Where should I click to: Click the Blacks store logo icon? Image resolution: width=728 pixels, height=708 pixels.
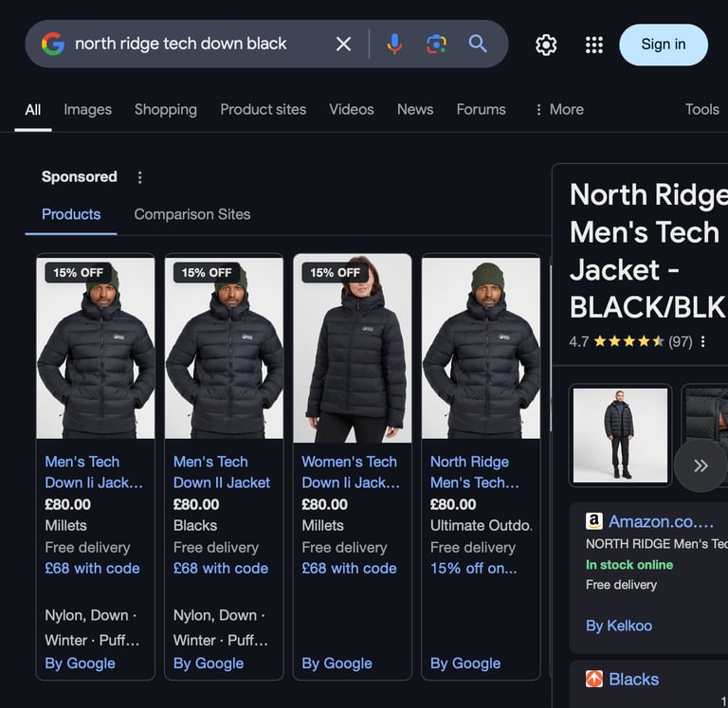(593, 679)
